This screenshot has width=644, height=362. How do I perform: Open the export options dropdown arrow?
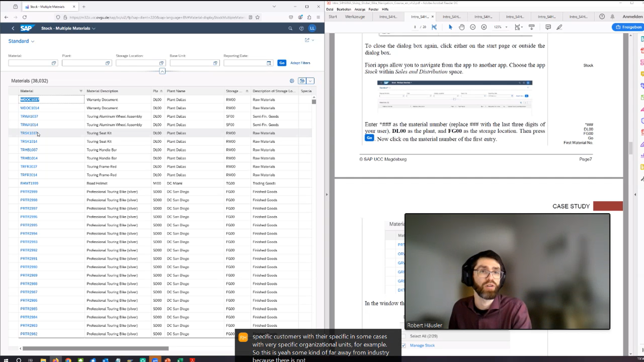310,81
